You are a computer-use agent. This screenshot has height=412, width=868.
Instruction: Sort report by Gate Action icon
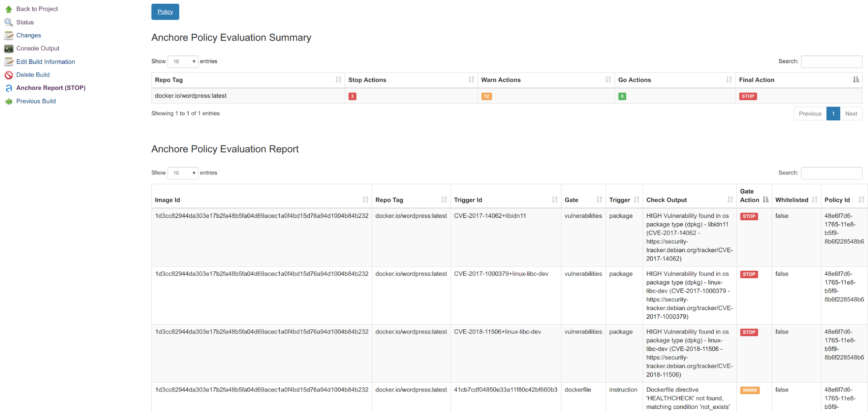click(x=765, y=200)
